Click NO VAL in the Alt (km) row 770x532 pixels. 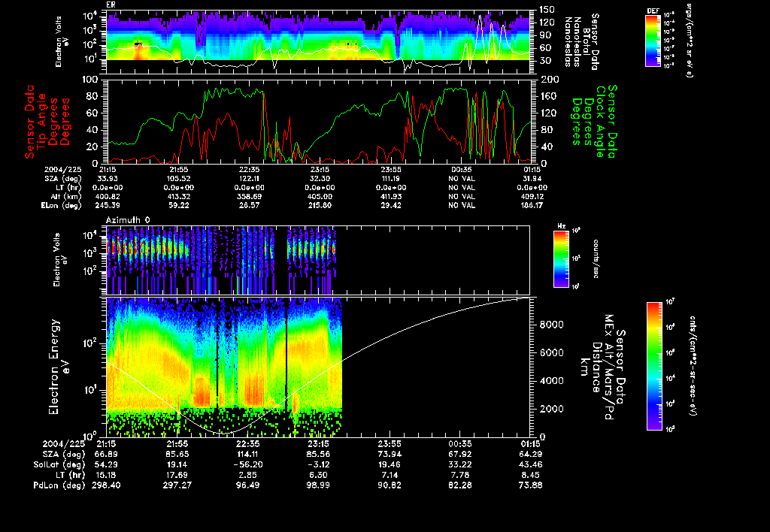tap(462, 197)
